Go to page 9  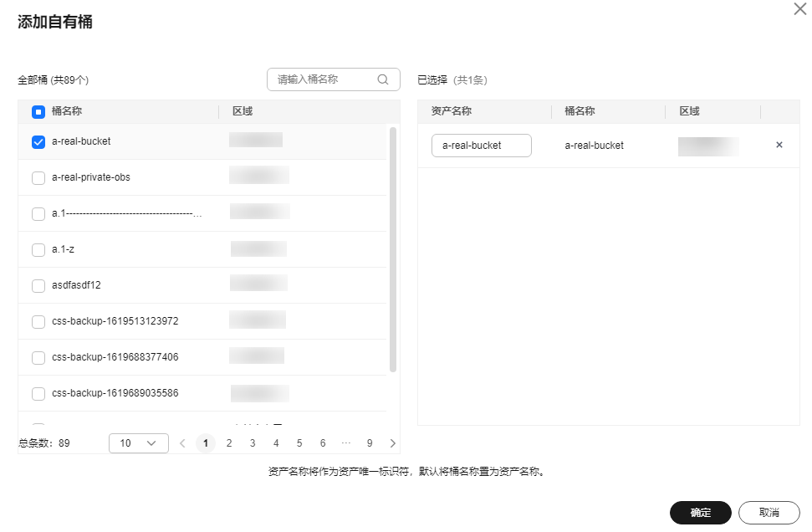tap(370, 443)
